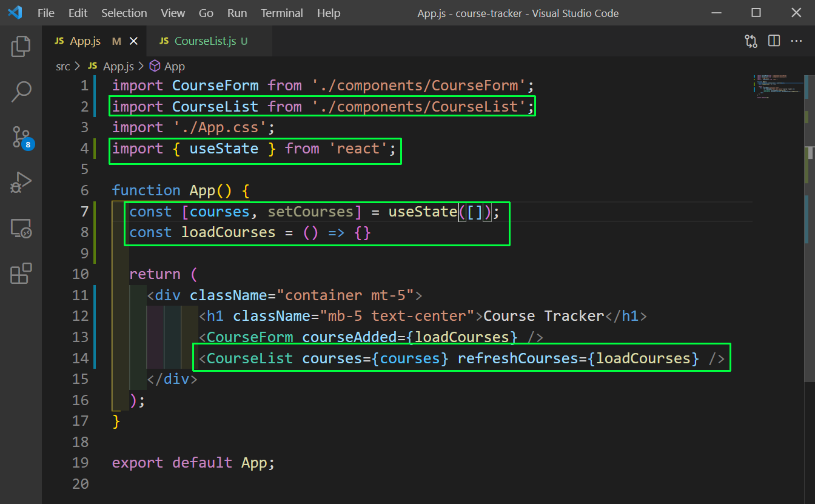Click 'setCourses' in the useState line
Image resolution: width=815 pixels, height=504 pixels.
310,212
